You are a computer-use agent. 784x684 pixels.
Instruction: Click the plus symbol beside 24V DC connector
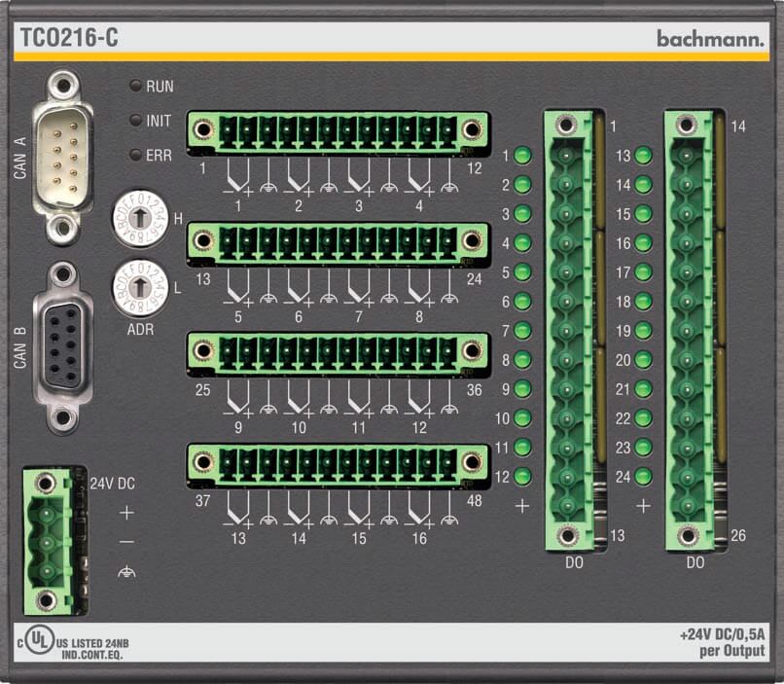(126, 513)
